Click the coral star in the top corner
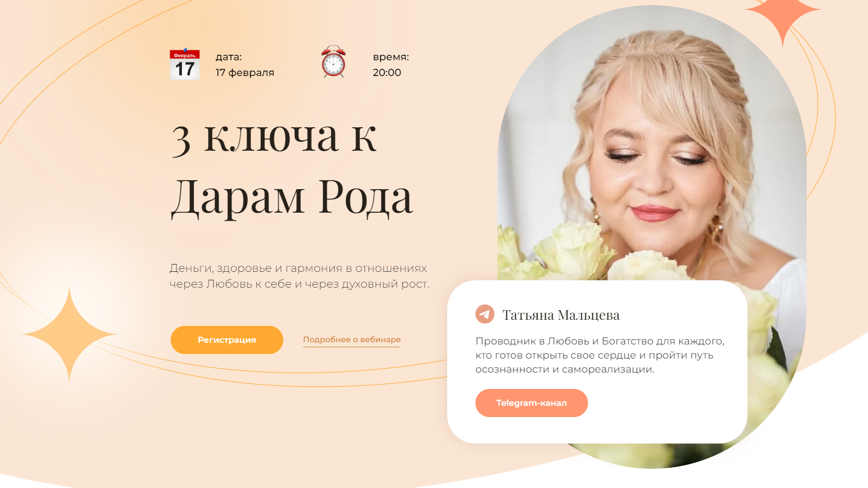 point(782,17)
